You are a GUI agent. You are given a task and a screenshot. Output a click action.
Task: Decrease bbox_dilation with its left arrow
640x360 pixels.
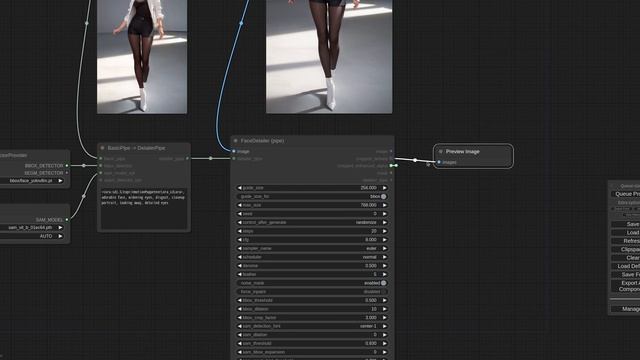(240, 309)
